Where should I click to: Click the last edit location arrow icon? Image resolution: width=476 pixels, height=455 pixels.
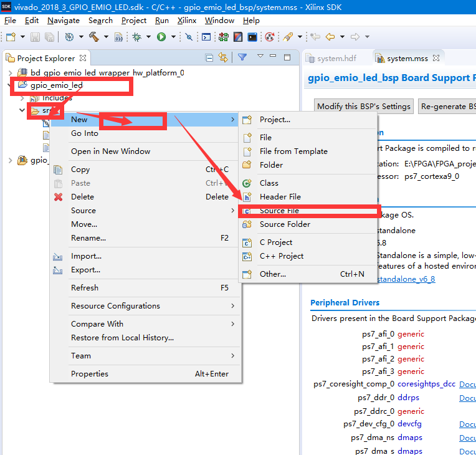click(x=315, y=37)
